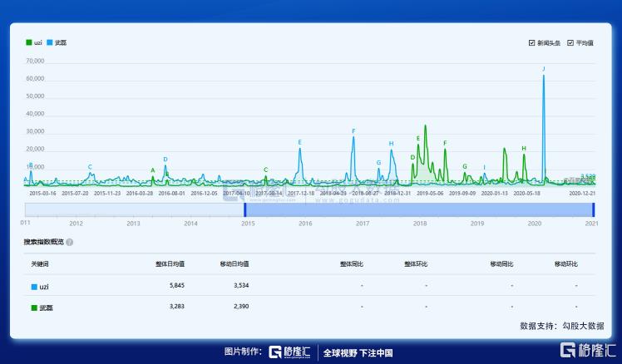Click 2013 on the range timeline
The height and width of the screenshot is (364, 622).
pyautogui.click(x=133, y=224)
